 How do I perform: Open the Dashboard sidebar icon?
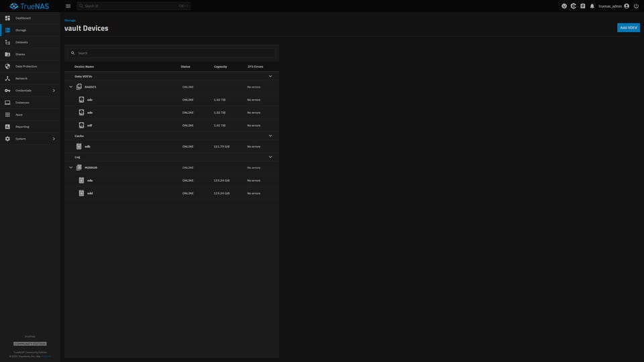pos(7,18)
